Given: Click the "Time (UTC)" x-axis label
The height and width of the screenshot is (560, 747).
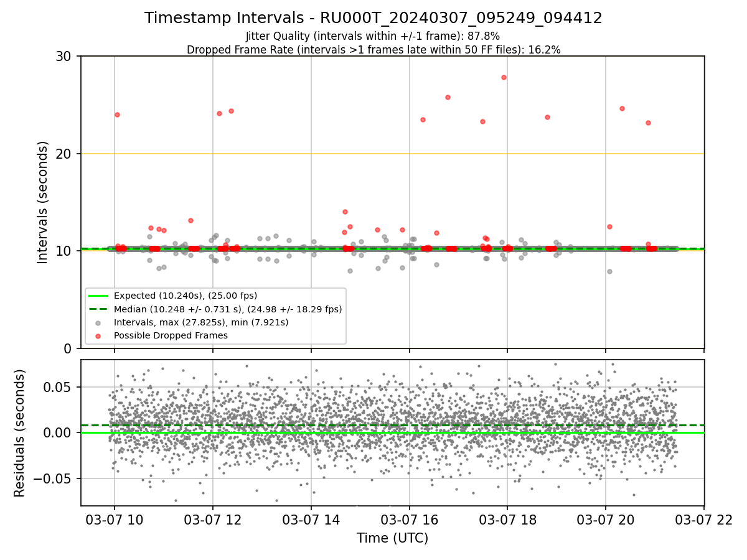Looking at the screenshot, I should pos(392,538).
